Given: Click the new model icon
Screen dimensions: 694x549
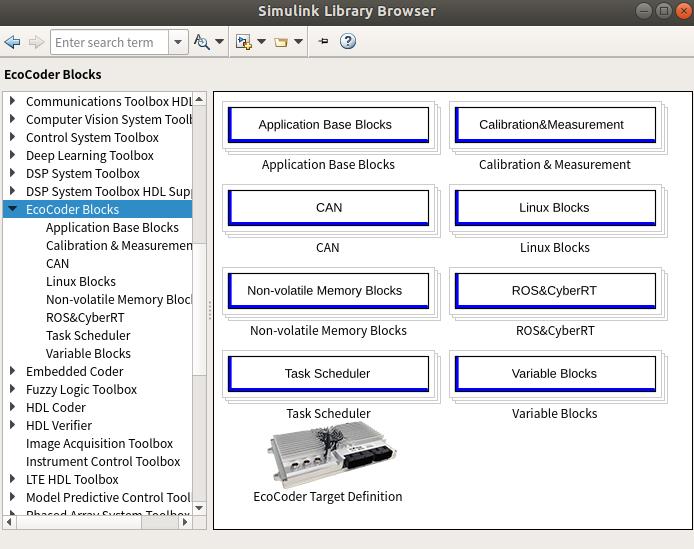Looking at the screenshot, I should coord(243,42).
